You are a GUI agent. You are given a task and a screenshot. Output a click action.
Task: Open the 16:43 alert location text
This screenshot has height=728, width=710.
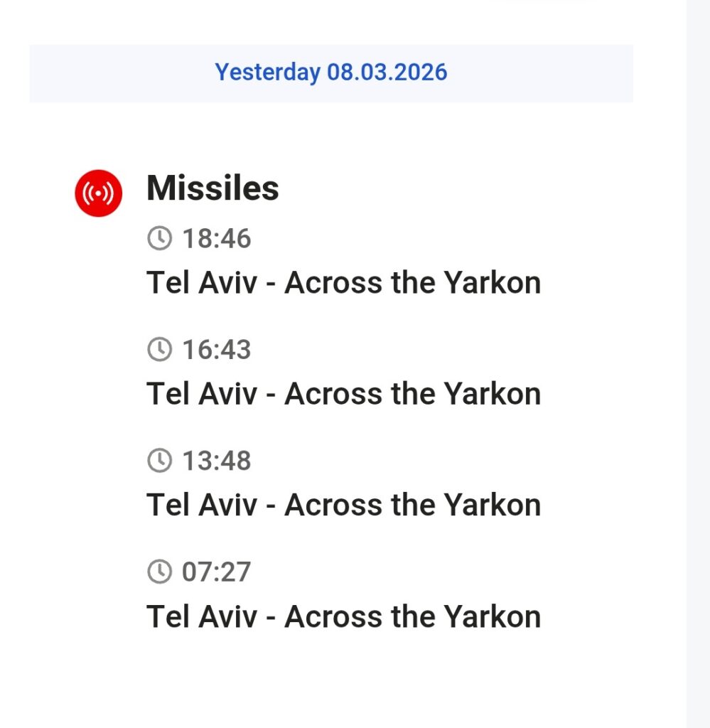[x=343, y=394]
